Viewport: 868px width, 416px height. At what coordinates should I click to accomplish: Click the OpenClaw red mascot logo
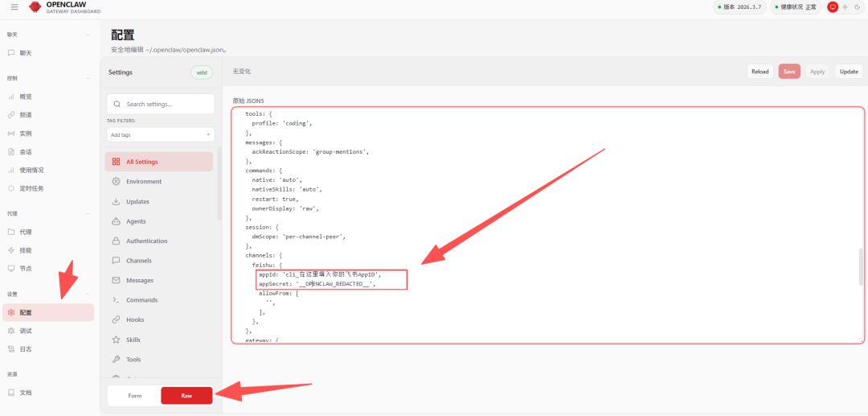click(35, 7)
